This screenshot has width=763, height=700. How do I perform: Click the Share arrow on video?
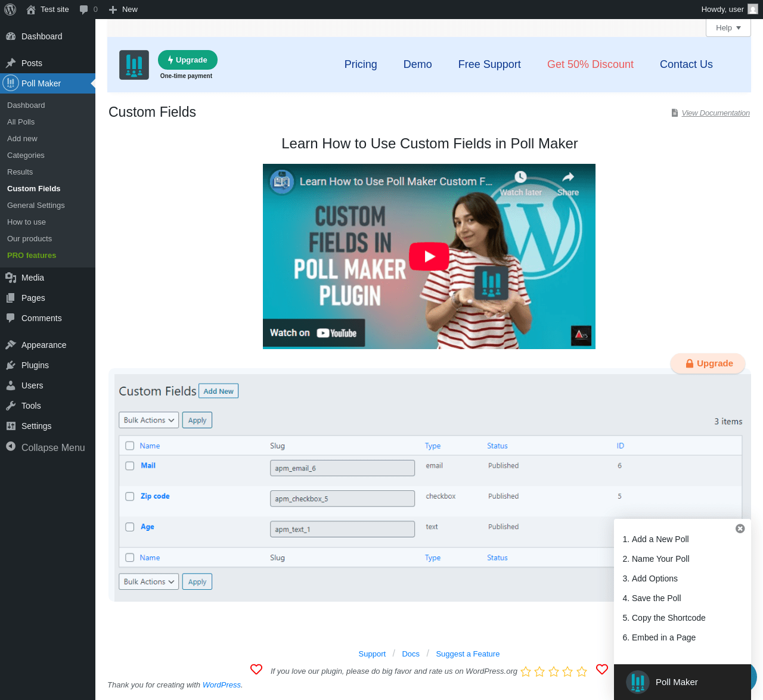568,177
